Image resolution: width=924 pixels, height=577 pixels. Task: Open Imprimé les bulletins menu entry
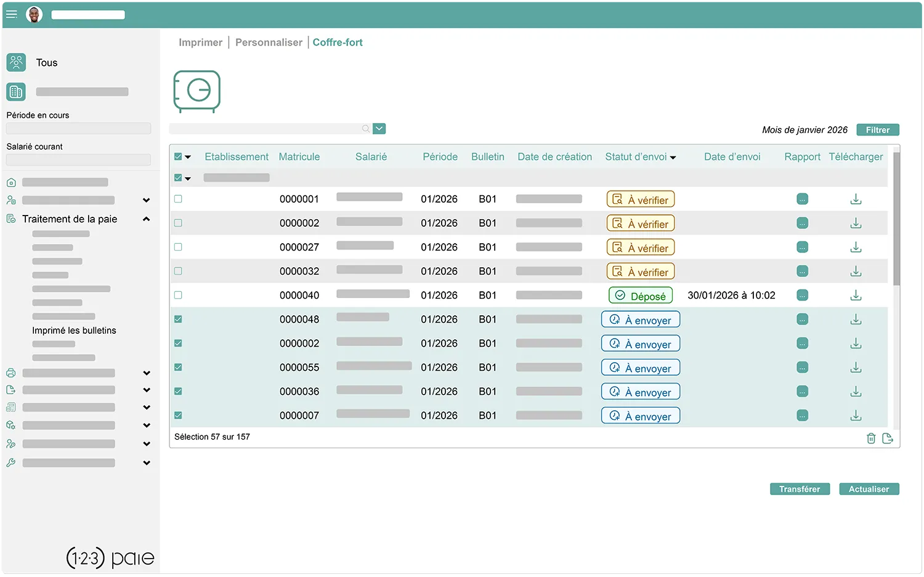coord(74,330)
